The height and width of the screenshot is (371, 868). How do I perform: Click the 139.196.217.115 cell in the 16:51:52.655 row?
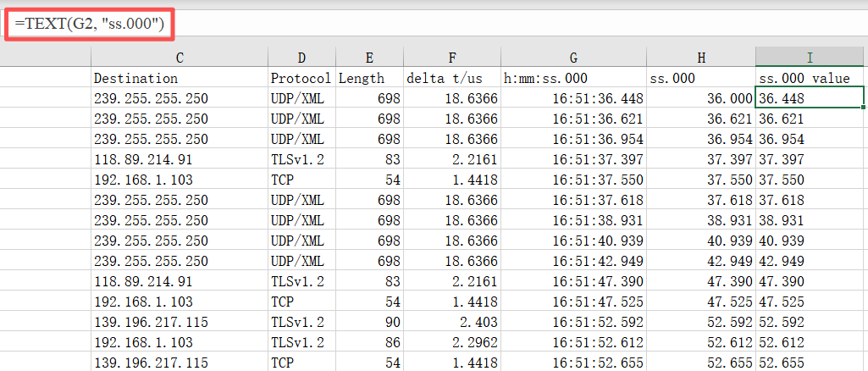[180, 362]
